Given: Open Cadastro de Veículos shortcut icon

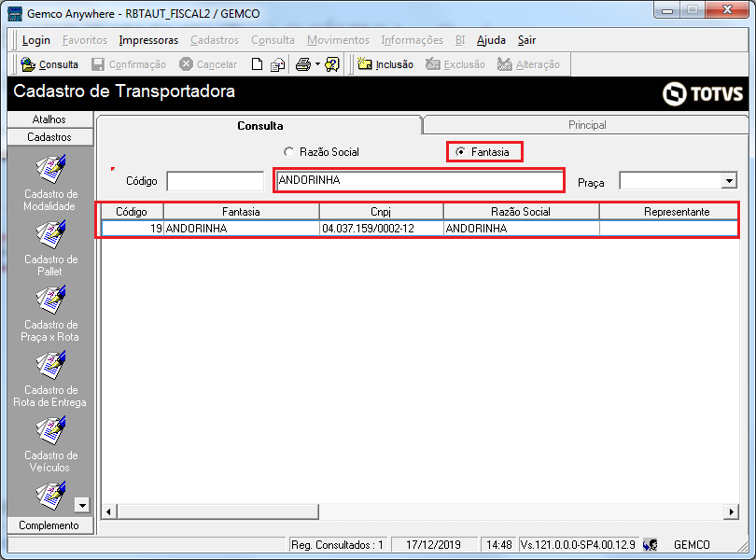Looking at the screenshot, I should tap(50, 430).
